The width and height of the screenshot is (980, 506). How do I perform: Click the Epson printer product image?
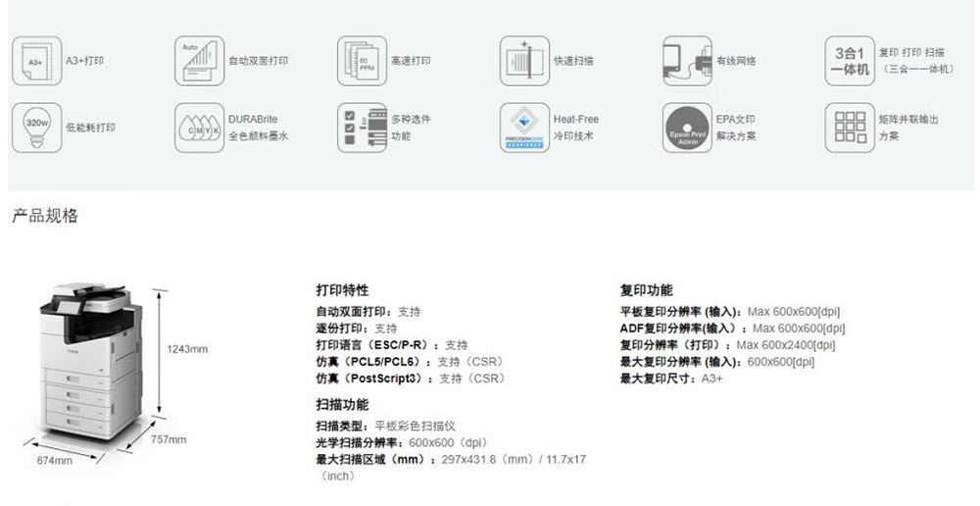pyautogui.click(x=83, y=363)
